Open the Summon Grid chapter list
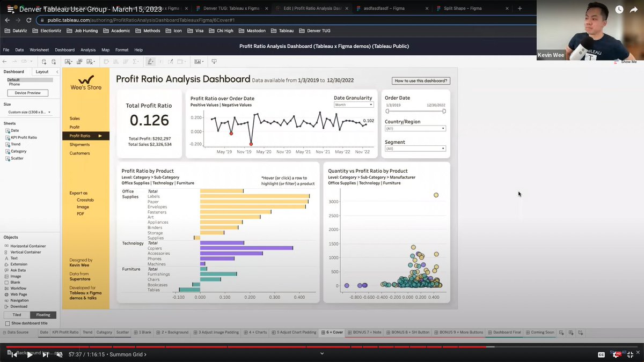Viewport: 644px width, 362px height. point(128,354)
